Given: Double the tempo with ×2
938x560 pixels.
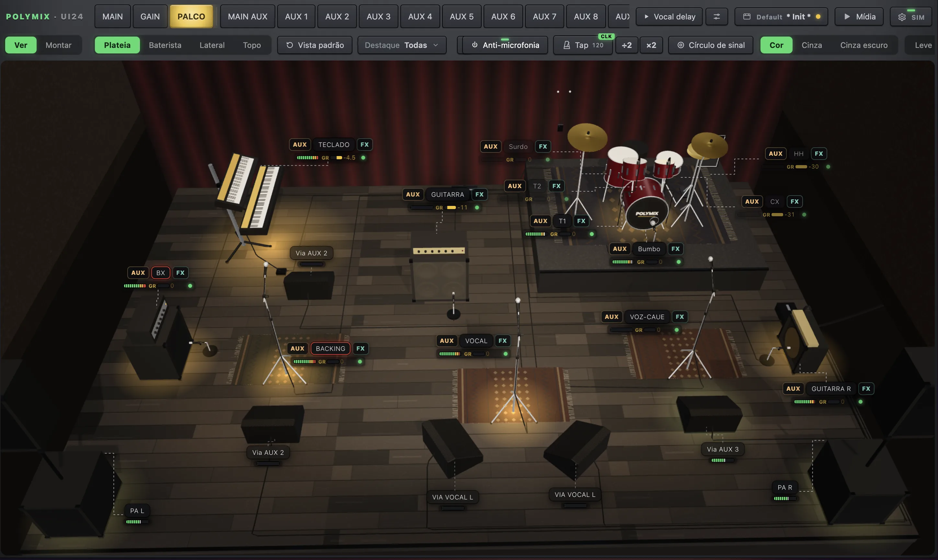Looking at the screenshot, I should (651, 45).
